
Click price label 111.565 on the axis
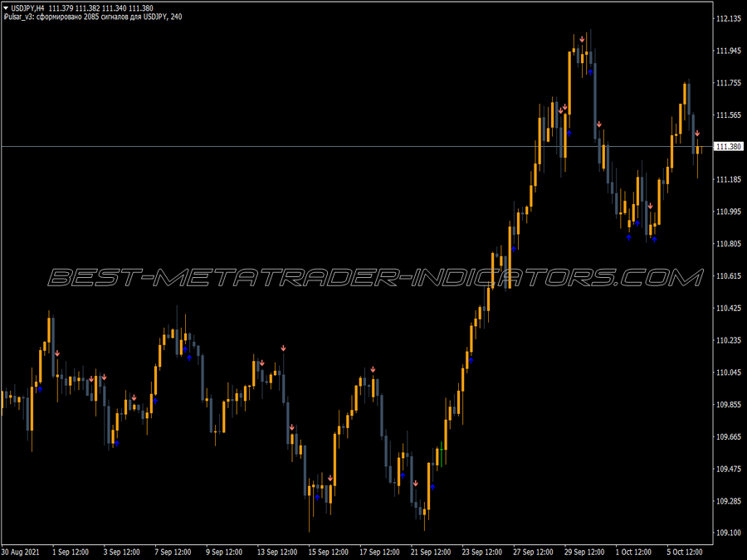click(x=729, y=114)
